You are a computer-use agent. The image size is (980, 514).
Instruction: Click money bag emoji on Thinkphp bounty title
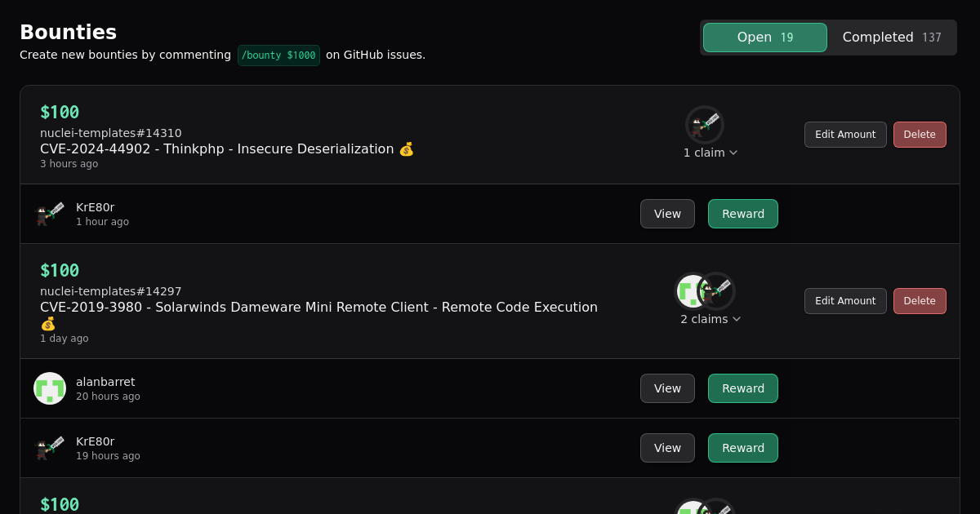pos(407,149)
